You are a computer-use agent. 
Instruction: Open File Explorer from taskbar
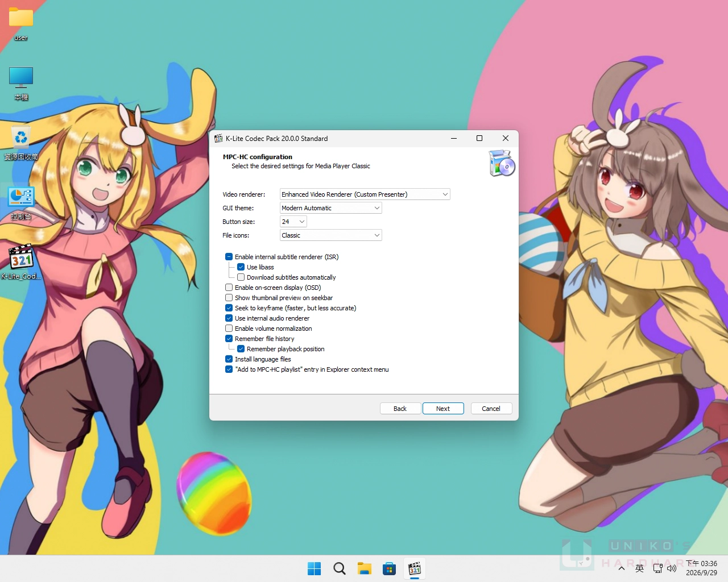click(x=364, y=568)
